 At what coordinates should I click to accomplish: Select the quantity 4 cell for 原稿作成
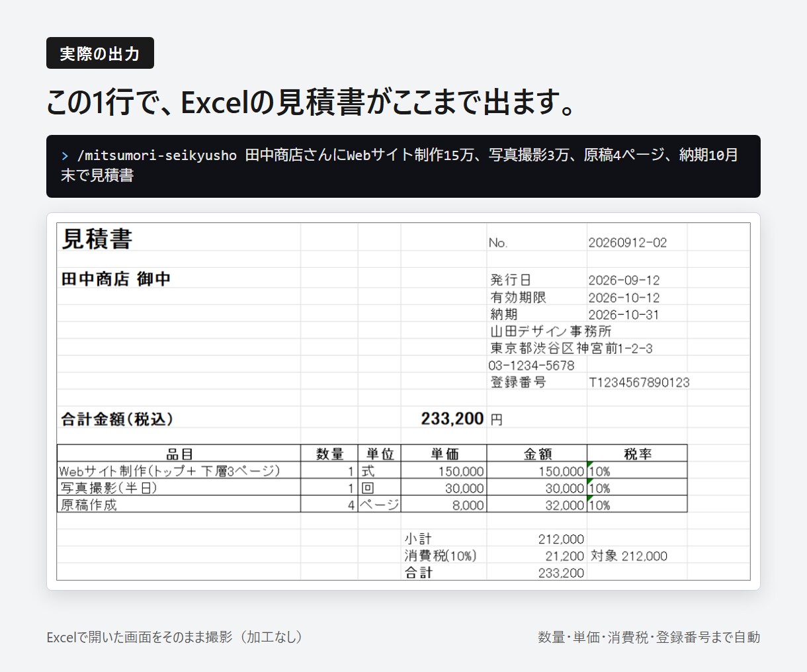pos(329,504)
